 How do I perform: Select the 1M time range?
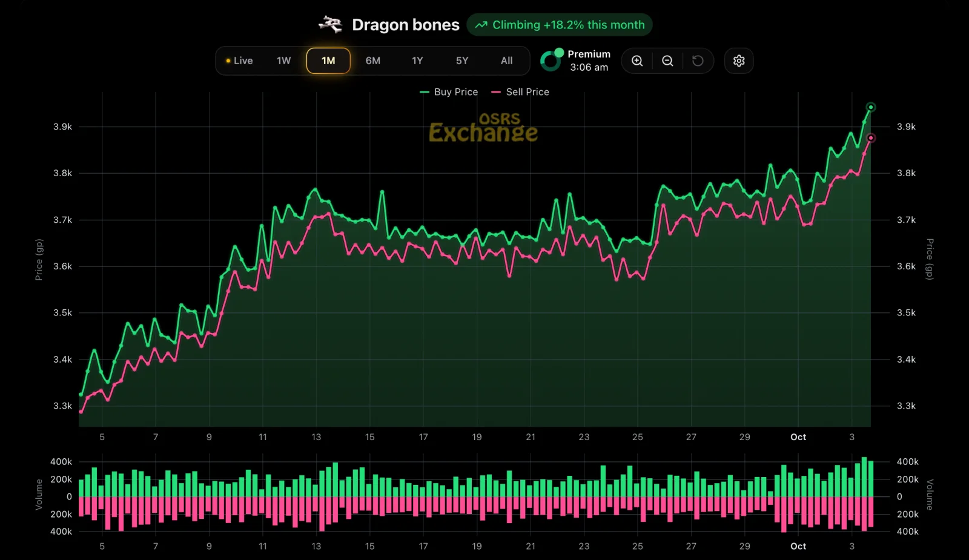pos(328,61)
